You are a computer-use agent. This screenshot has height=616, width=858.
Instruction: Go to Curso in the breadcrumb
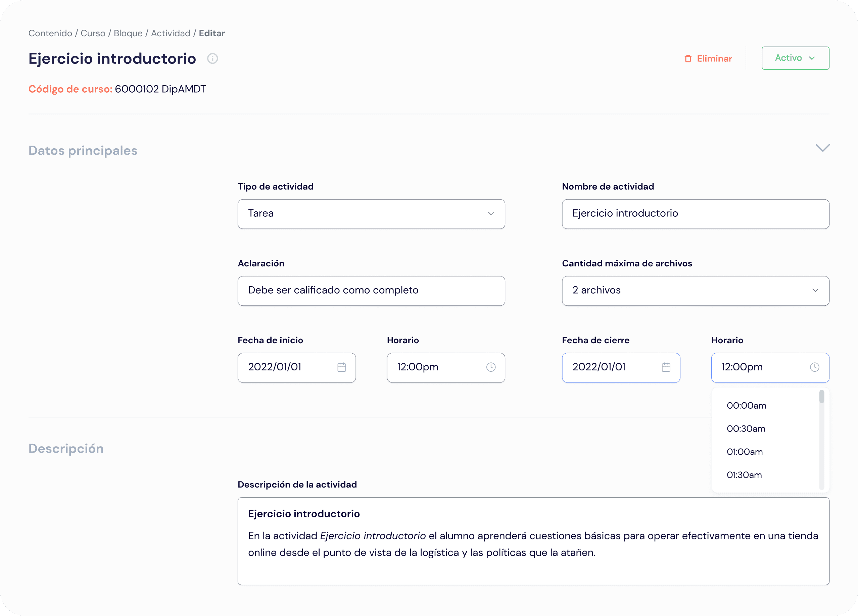pos(93,33)
